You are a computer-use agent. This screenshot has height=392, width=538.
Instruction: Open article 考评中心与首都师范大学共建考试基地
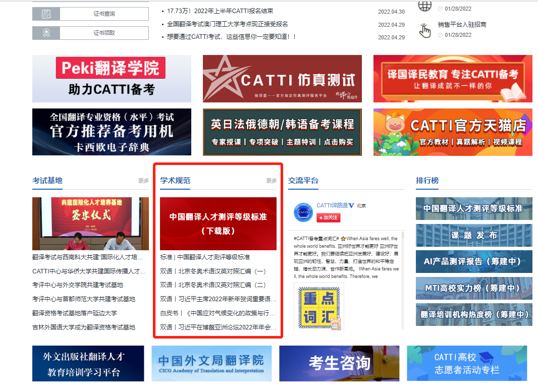click(84, 299)
